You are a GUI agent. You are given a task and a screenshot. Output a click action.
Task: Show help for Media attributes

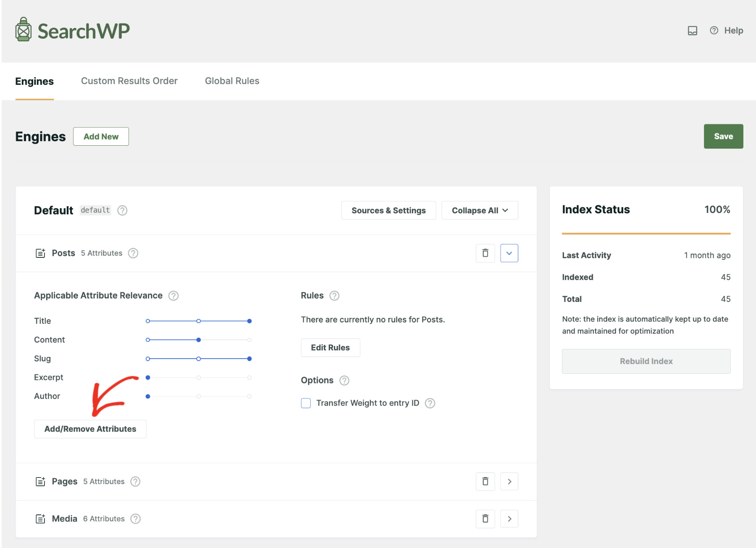coord(135,519)
